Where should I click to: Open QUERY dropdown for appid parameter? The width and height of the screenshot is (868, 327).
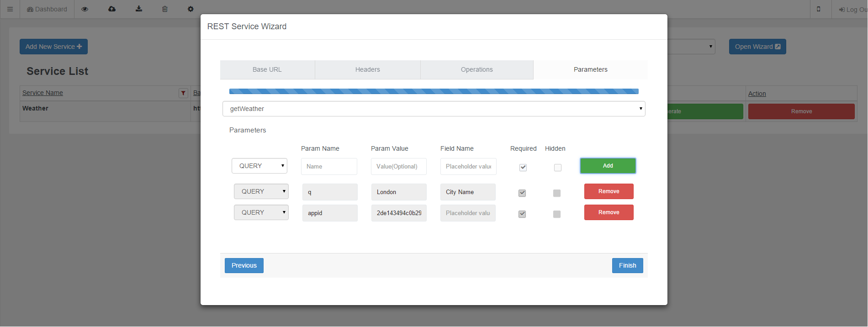pos(261,212)
